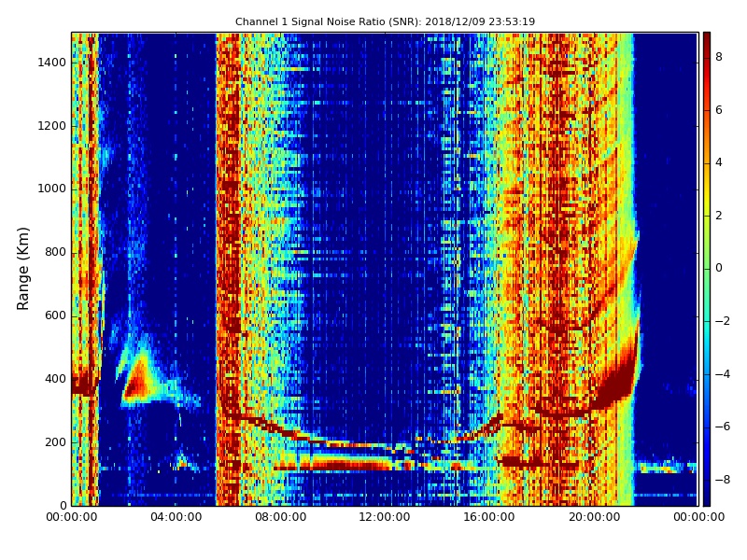Click the 12:00:00 time tick label

point(385,517)
